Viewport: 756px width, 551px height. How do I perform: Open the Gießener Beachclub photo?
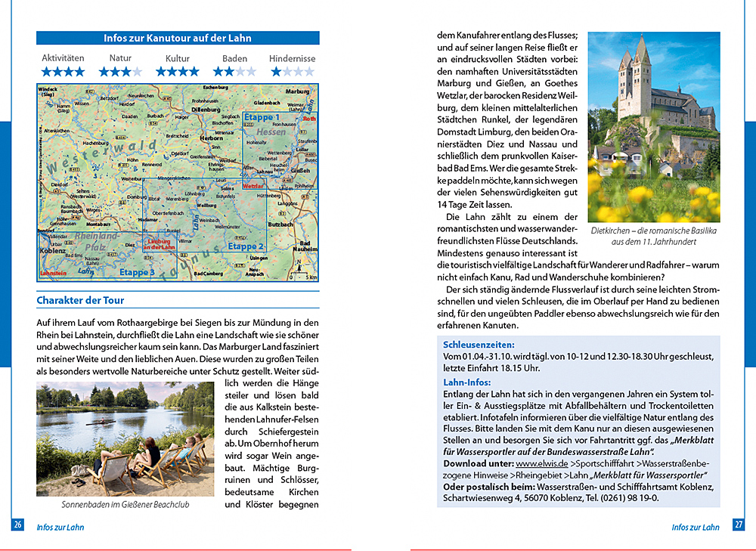125,439
